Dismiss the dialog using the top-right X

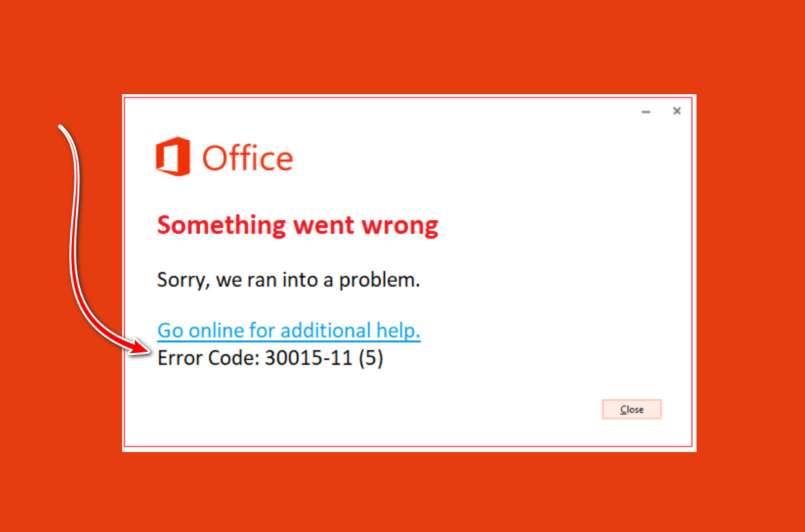(676, 111)
